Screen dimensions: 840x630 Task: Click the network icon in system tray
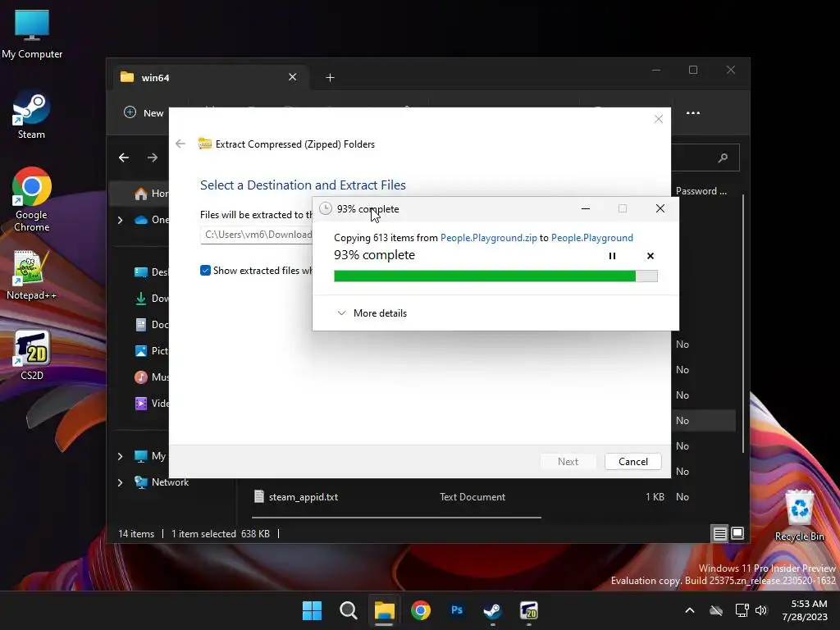(x=742, y=610)
